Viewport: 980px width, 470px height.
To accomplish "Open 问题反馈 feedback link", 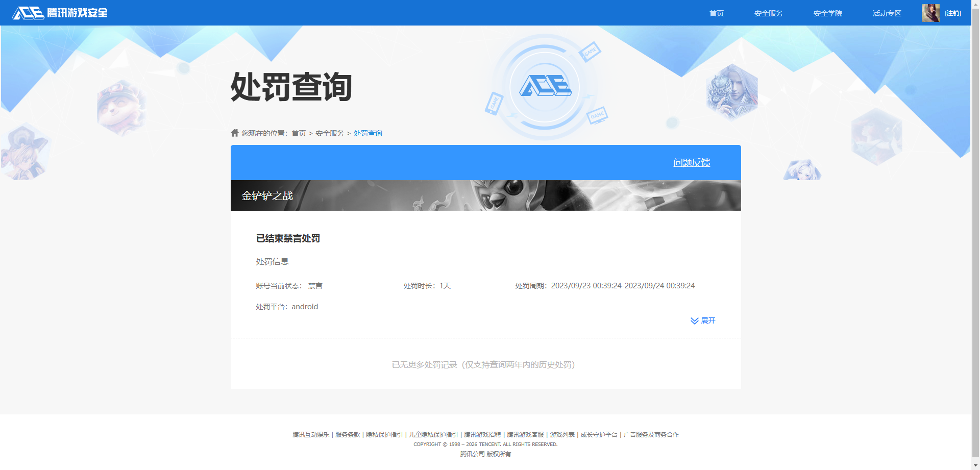I will (691, 162).
